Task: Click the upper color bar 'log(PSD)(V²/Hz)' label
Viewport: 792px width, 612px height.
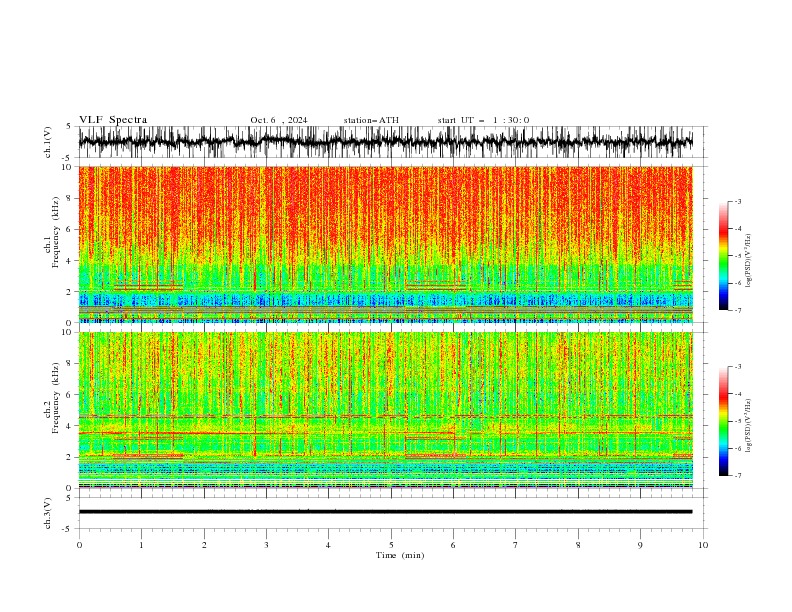Action: pos(749,261)
